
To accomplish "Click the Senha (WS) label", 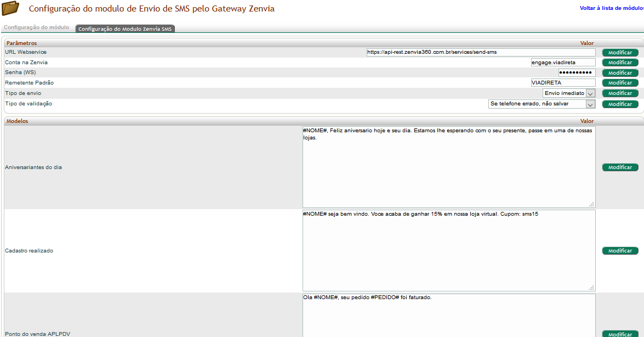I will (x=20, y=72).
